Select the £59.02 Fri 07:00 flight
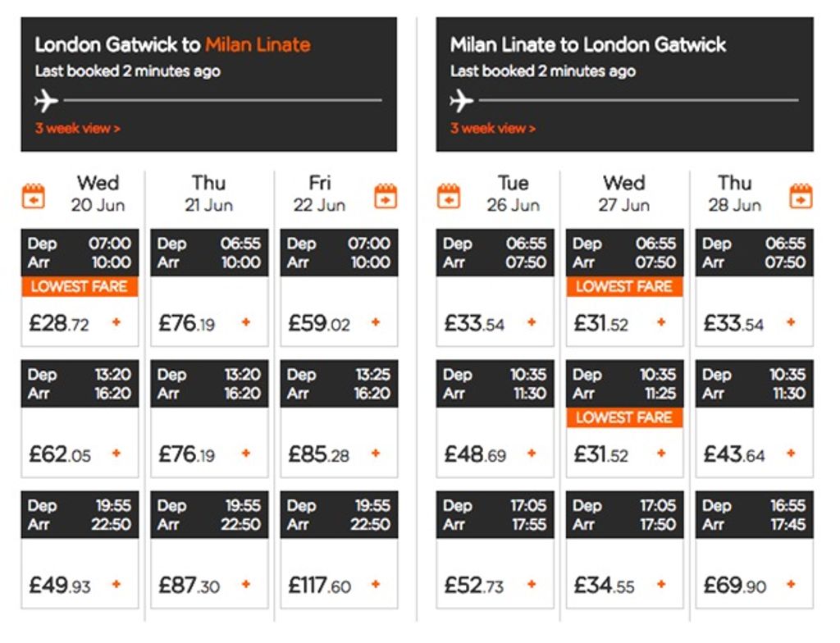The height and width of the screenshot is (643, 840). [339, 288]
